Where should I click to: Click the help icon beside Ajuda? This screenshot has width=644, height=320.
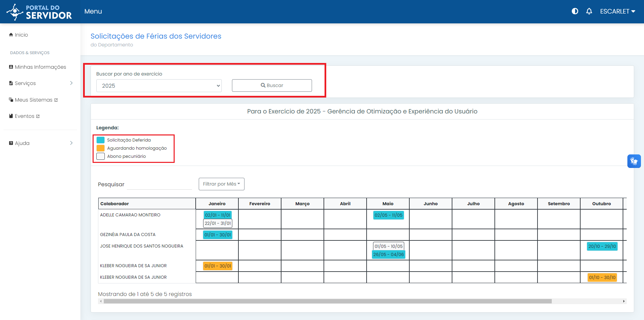(11, 143)
